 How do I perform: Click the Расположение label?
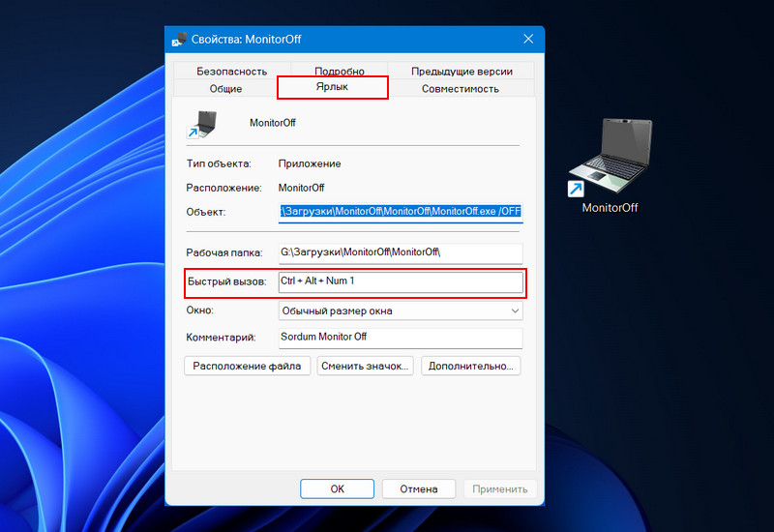(x=223, y=188)
